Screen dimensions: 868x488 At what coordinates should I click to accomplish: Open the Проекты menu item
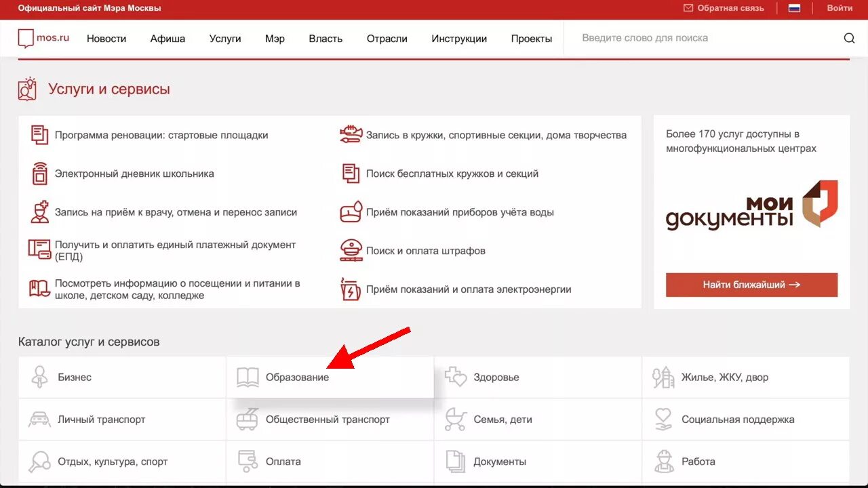[x=532, y=39]
